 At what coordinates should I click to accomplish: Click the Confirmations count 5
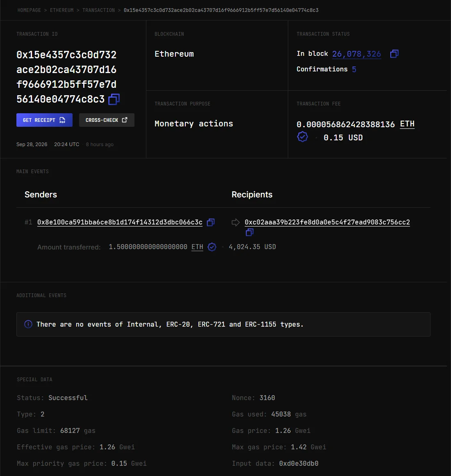[x=354, y=69]
